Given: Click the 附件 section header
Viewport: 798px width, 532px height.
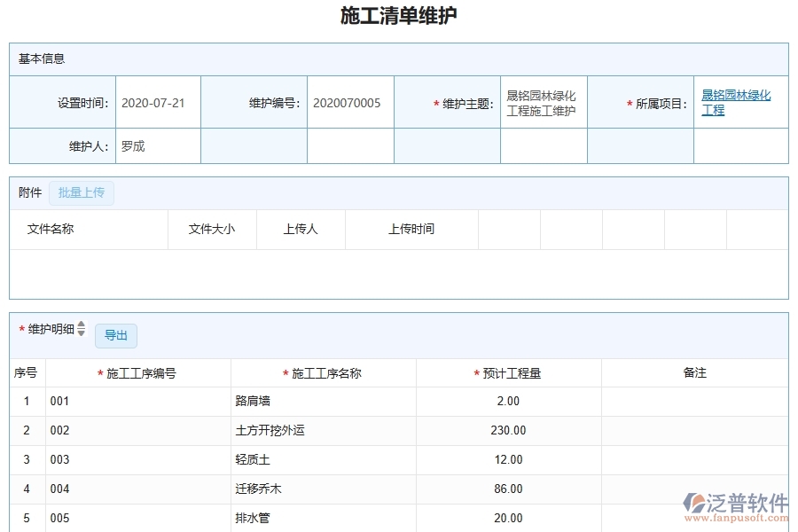Looking at the screenshot, I should click(x=27, y=192).
